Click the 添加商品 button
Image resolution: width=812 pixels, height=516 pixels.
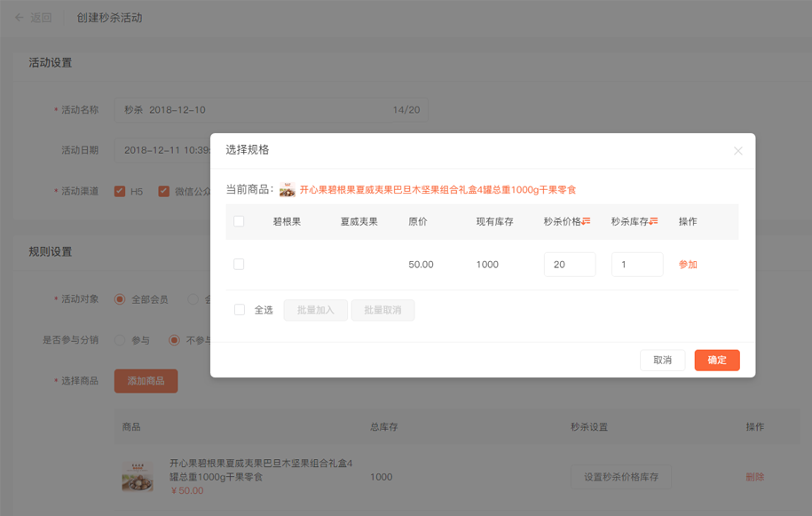click(146, 381)
